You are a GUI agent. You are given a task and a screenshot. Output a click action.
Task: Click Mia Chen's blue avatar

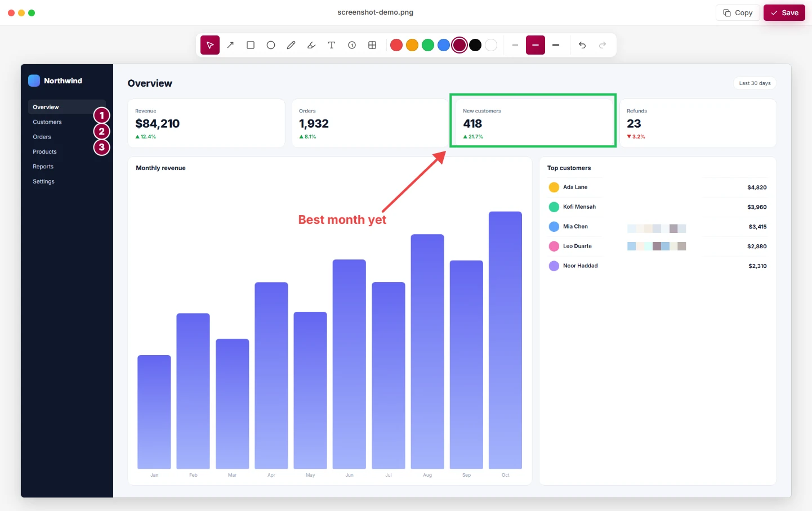click(554, 227)
